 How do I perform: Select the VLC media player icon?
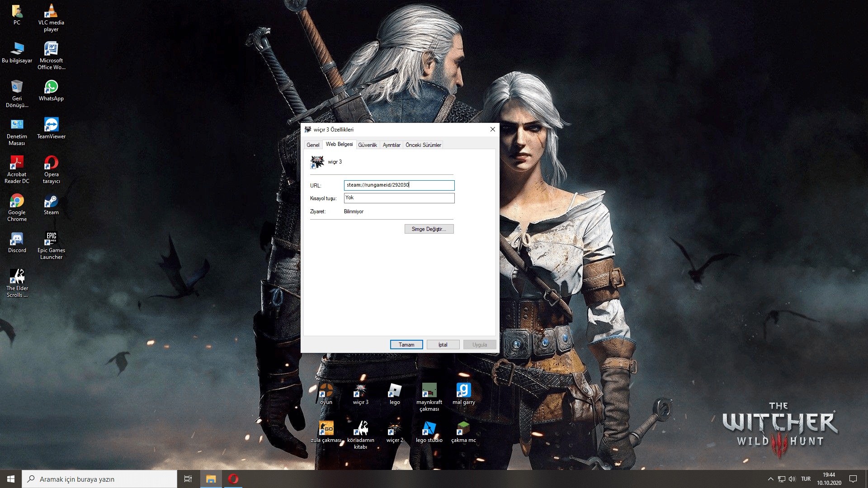[x=51, y=12]
